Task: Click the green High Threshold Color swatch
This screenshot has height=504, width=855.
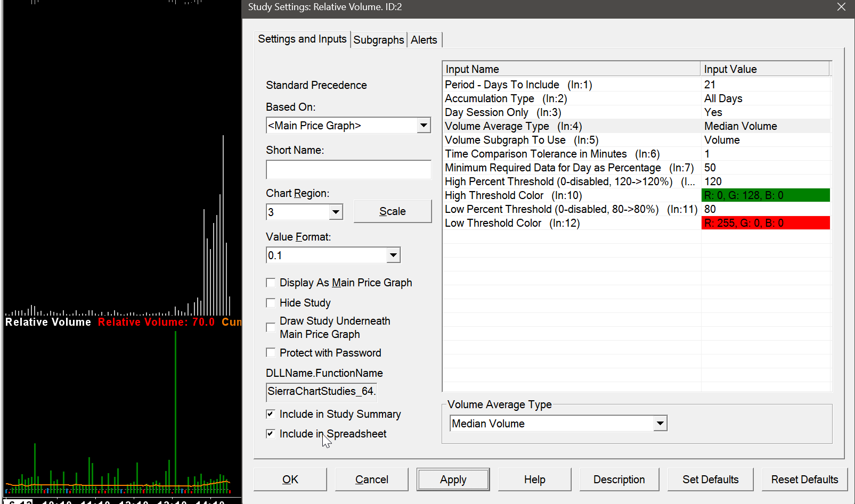Action: 766,195
